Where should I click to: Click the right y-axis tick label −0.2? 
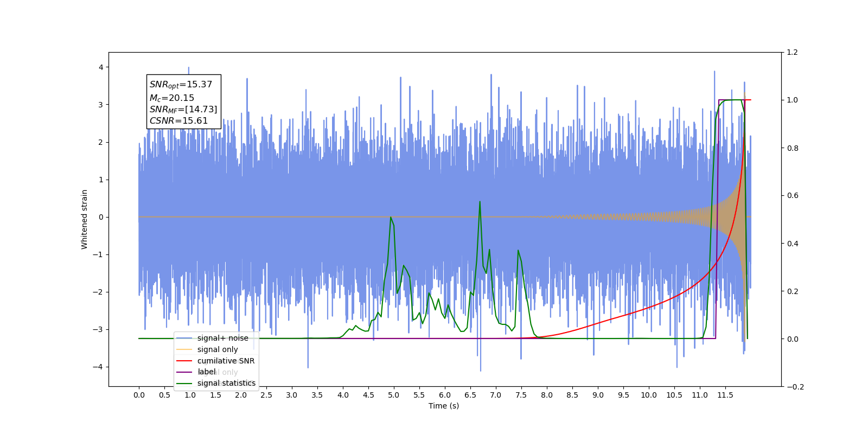pos(795,387)
